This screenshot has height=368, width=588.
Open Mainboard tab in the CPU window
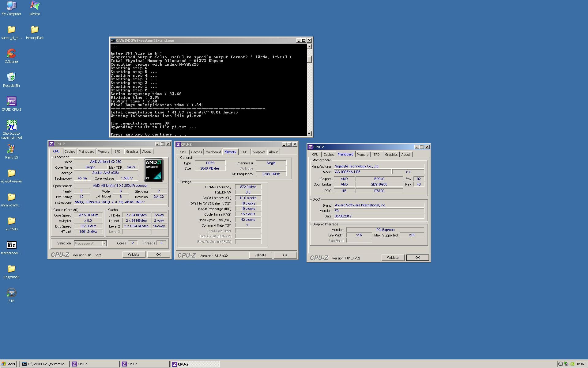click(x=86, y=151)
